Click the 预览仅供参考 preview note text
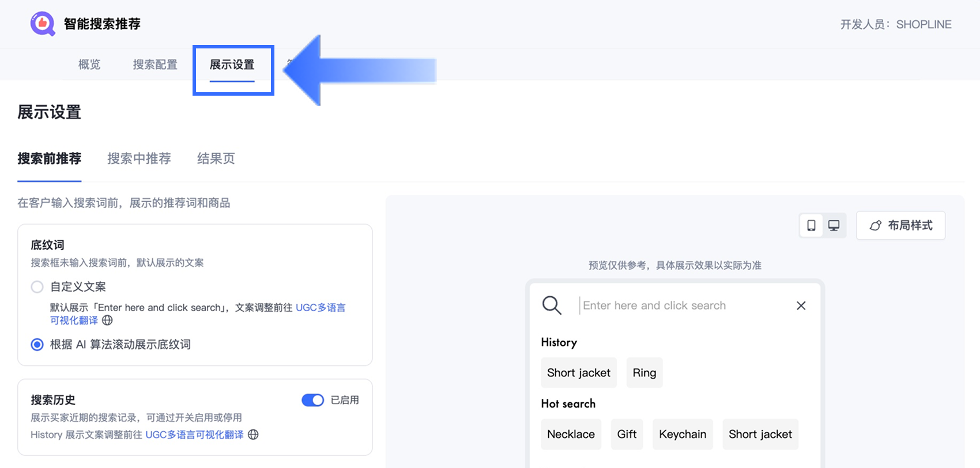This screenshot has height=468, width=980. (674, 265)
